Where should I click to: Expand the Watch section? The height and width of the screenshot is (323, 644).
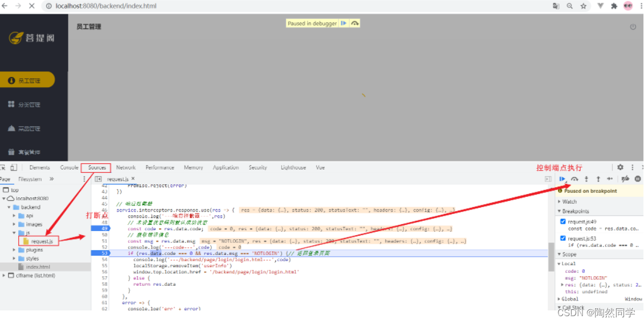coord(569,201)
